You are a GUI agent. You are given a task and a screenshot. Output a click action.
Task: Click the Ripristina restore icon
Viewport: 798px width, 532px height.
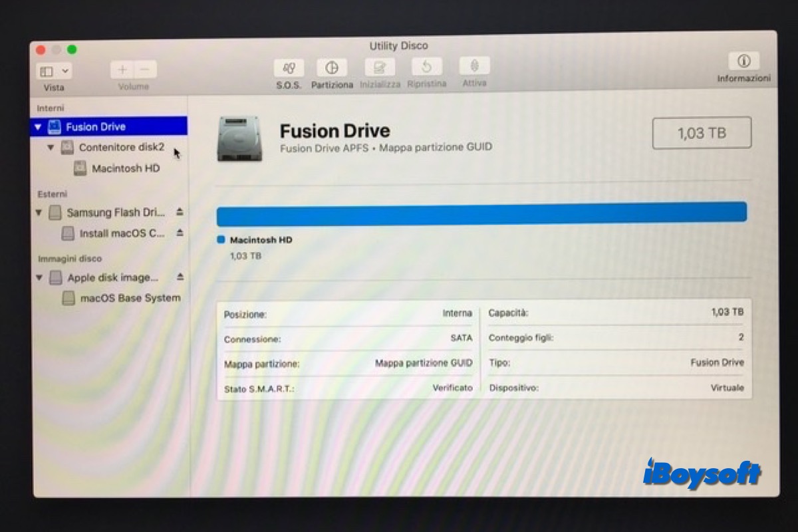(x=427, y=67)
